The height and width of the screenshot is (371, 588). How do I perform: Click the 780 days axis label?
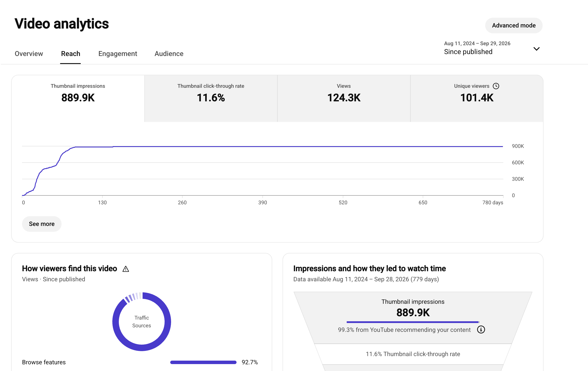pyautogui.click(x=493, y=202)
